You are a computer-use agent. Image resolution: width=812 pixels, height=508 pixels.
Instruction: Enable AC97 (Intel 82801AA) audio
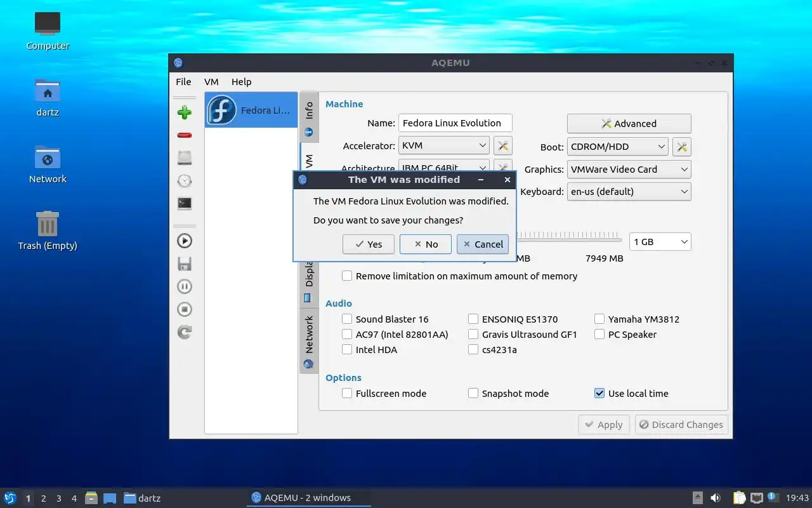click(x=347, y=334)
